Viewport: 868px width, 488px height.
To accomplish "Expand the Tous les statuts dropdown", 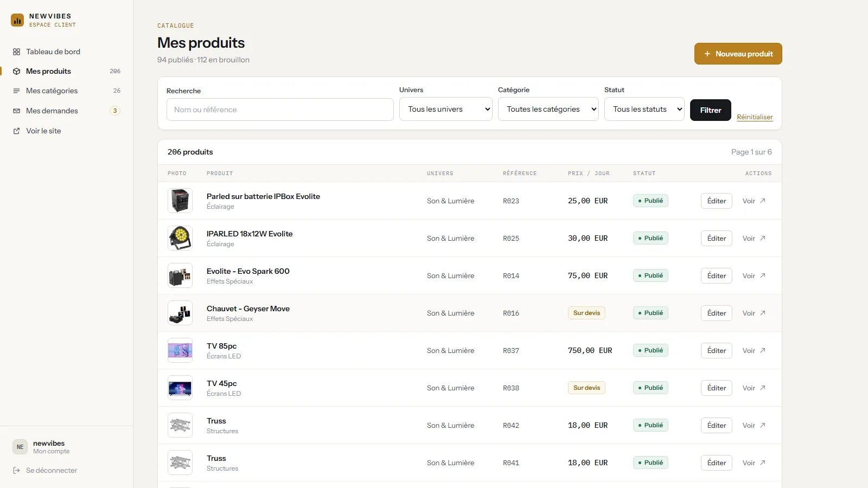I will coord(644,109).
